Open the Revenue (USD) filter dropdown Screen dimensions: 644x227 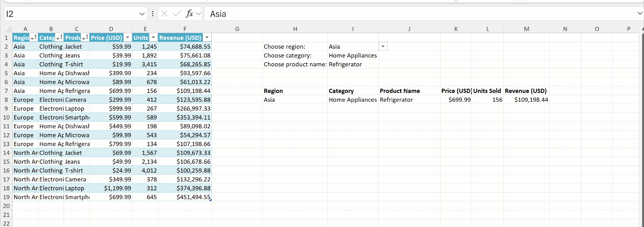coord(207,38)
